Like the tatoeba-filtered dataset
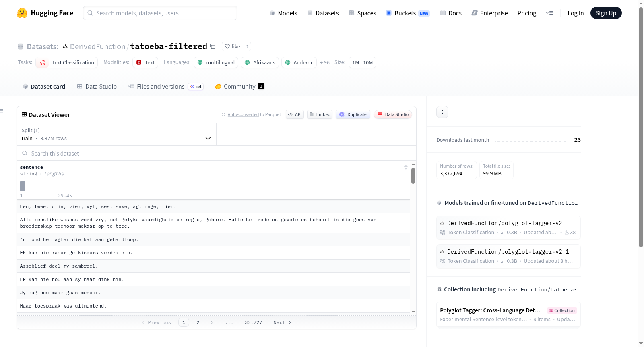 [x=232, y=46]
